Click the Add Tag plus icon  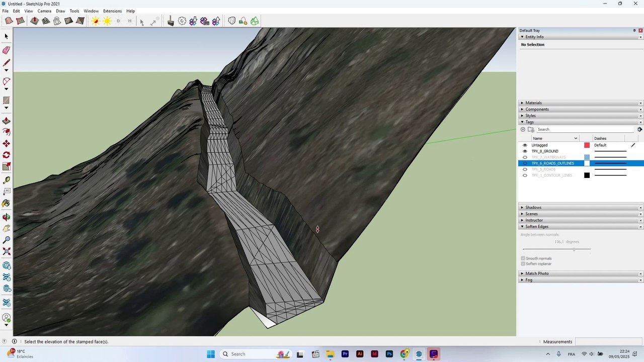[523, 130]
